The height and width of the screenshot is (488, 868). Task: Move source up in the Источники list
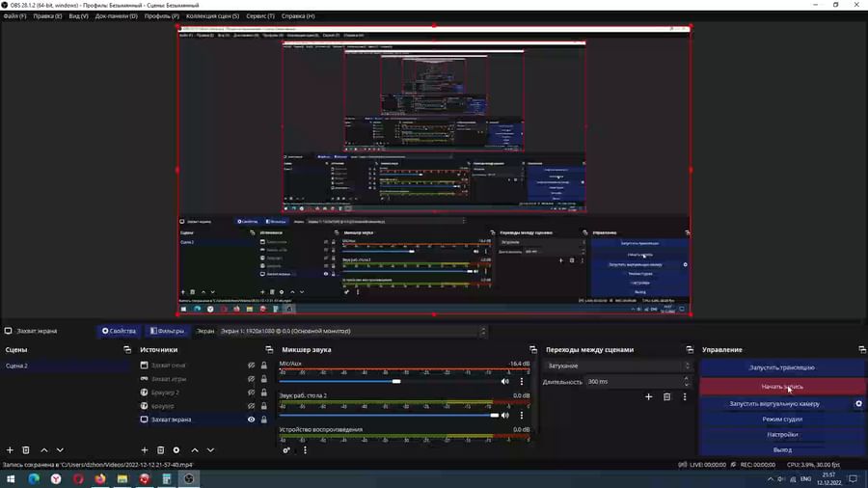coord(195,449)
